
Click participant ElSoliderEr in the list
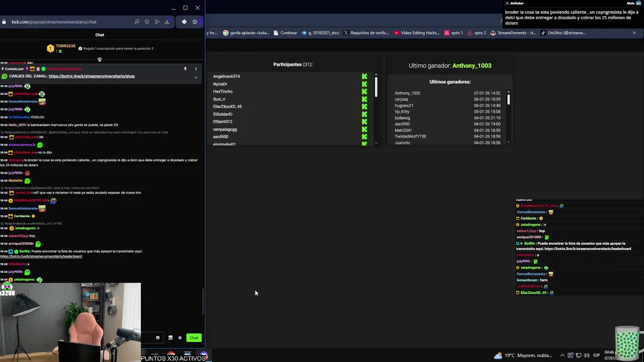[223, 114]
